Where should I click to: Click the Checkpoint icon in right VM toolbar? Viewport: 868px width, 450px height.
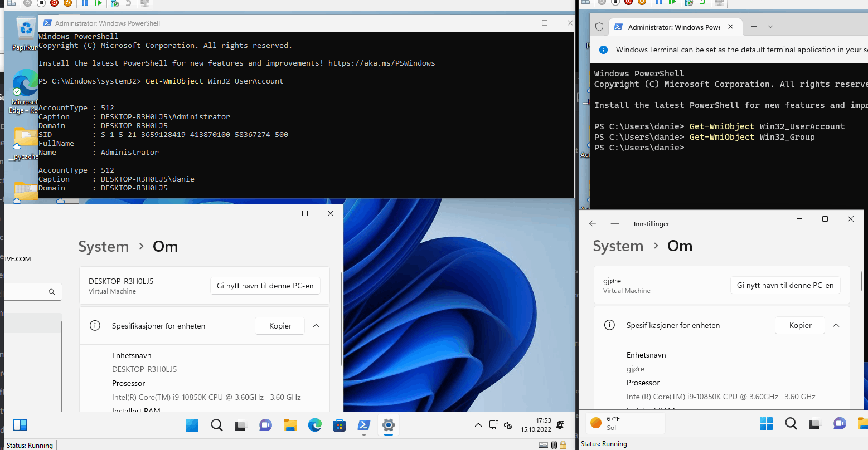(688, 2)
